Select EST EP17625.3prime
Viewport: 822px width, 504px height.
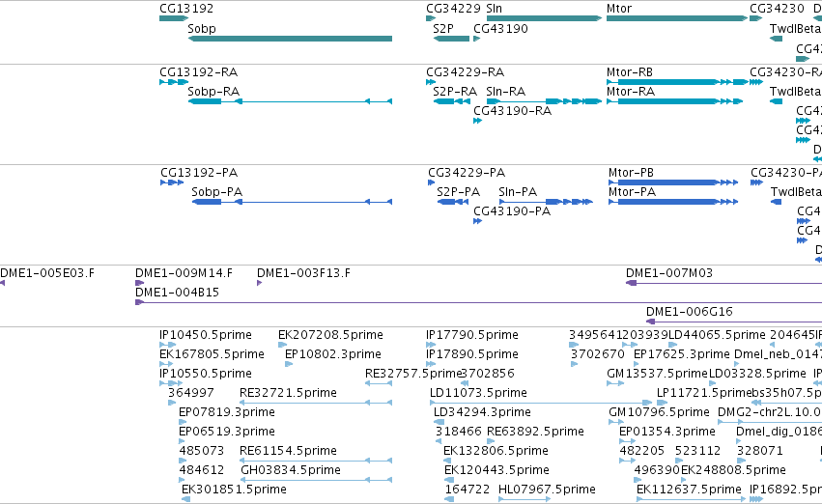tap(682, 354)
